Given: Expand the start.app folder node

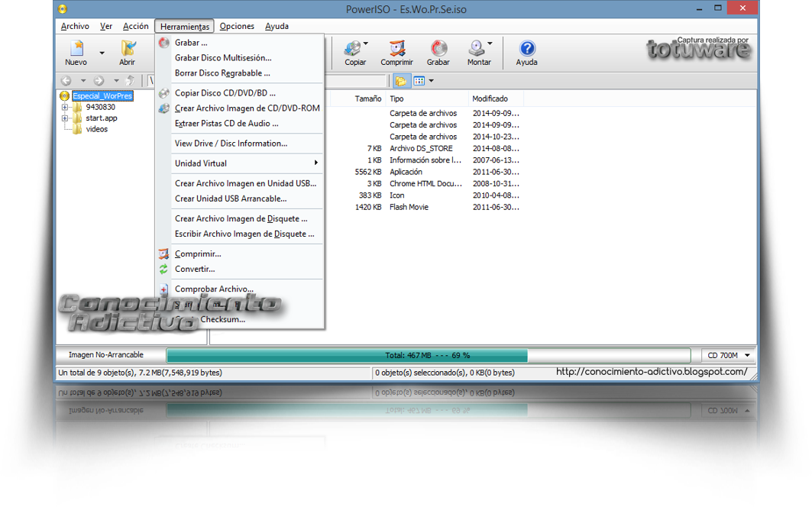Looking at the screenshot, I should click(65, 118).
